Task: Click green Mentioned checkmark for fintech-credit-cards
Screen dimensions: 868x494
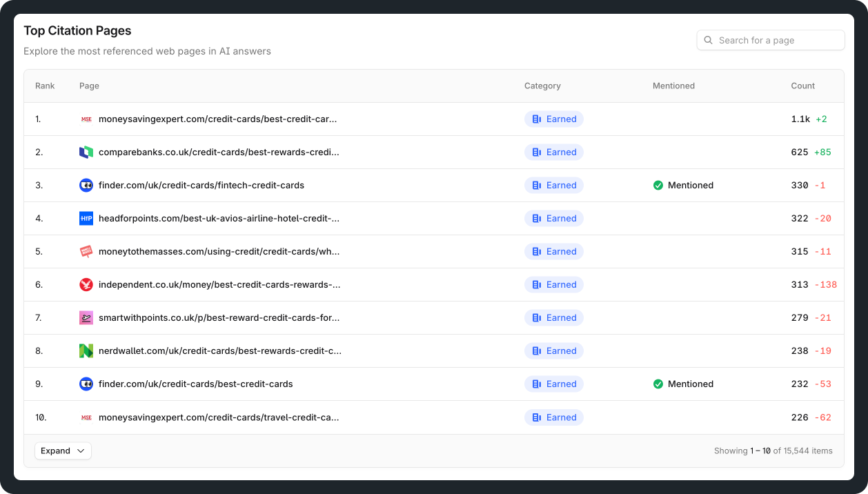Action: click(x=658, y=186)
